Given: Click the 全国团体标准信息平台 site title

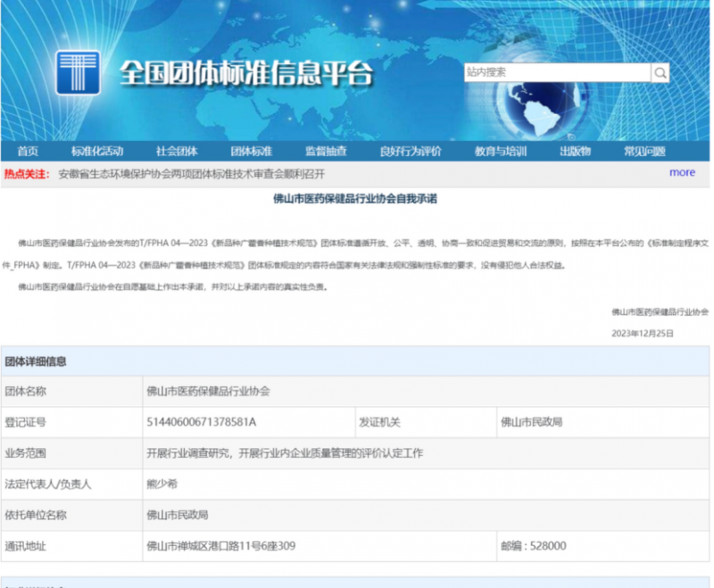Looking at the screenshot, I should (x=246, y=73).
